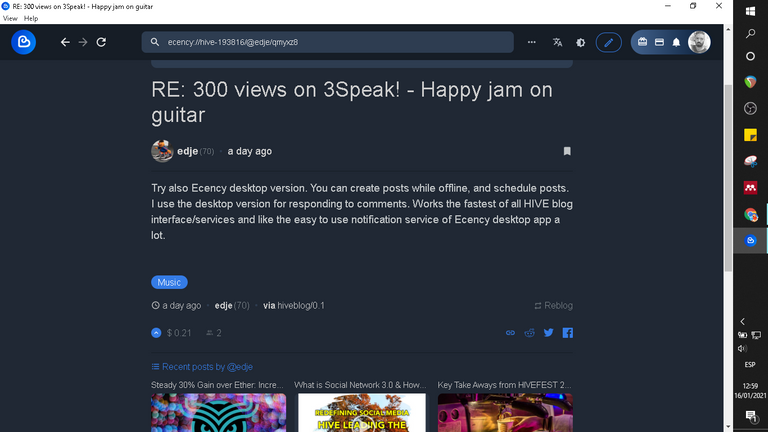
Task: Toggle the dark/light theme icon
Action: tap(580, 43)
